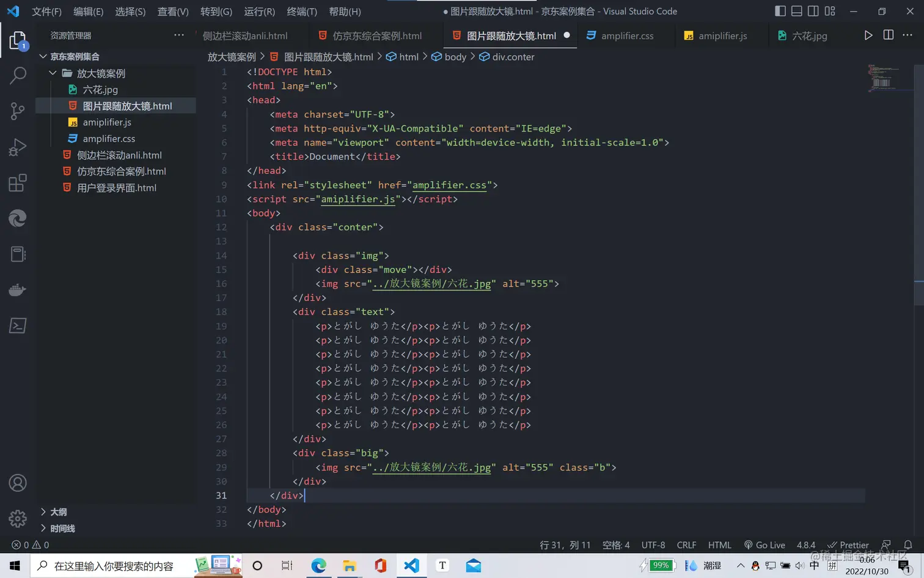Click the 放大镜案例 breadcrumb
Viewport: 924px width, 578px height.
(x=232, y=57)
